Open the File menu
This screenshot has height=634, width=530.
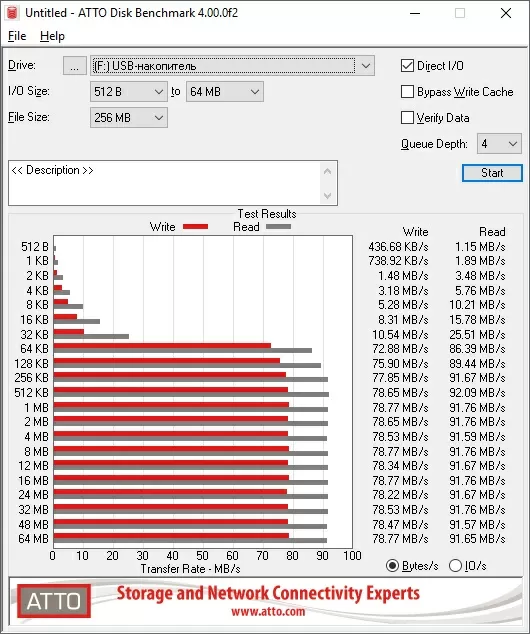coord(17,36)
